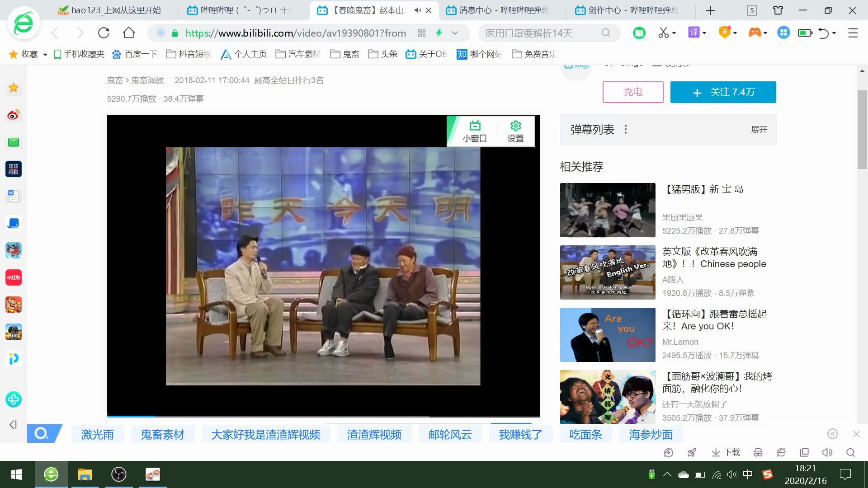Open the Are you OK video thumbnail
Viewport: 868px width, 488px height.
coord(608,335)
